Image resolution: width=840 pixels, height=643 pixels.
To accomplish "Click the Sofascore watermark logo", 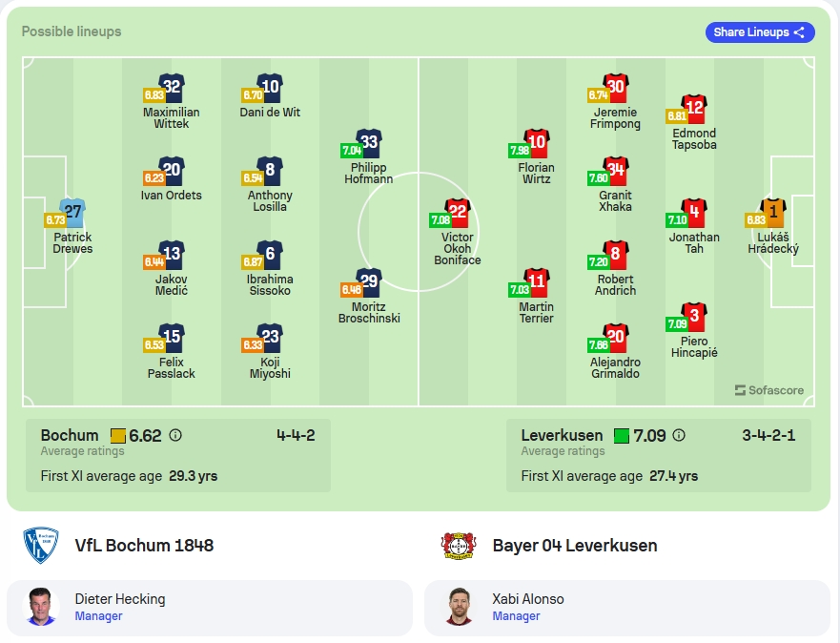I will pyautogui.click(x=769, y=390).
